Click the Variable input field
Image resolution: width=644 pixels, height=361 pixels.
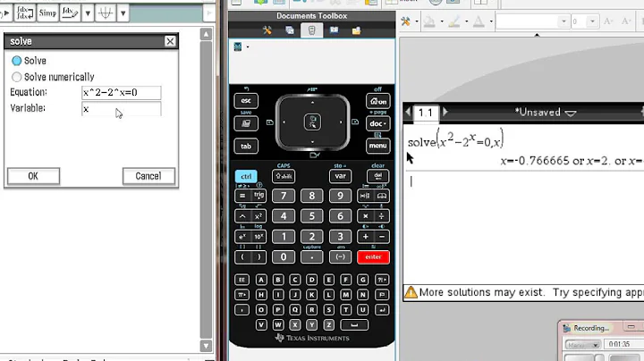(122, 109)
